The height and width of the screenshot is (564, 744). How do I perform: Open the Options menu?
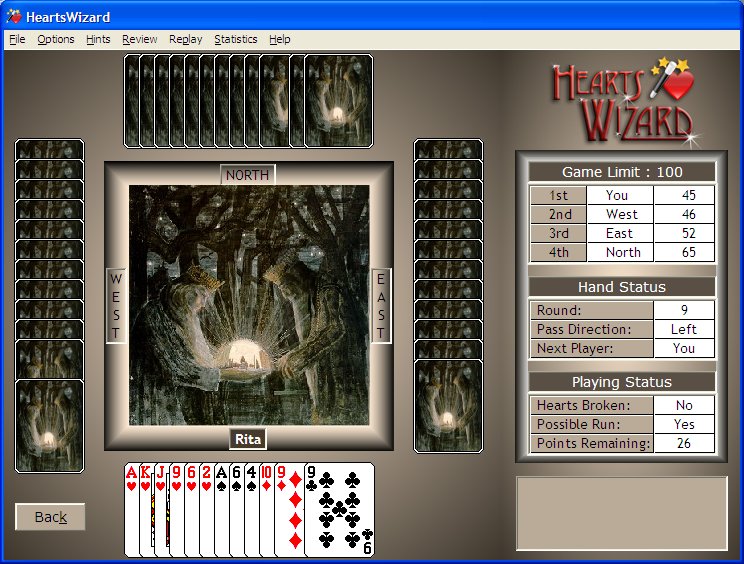[x=56, y=39]
